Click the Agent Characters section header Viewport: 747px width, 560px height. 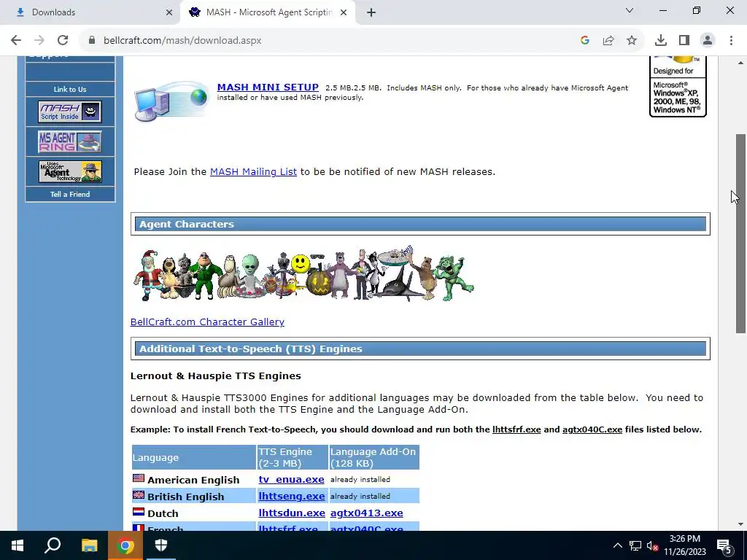pos(420,225)
